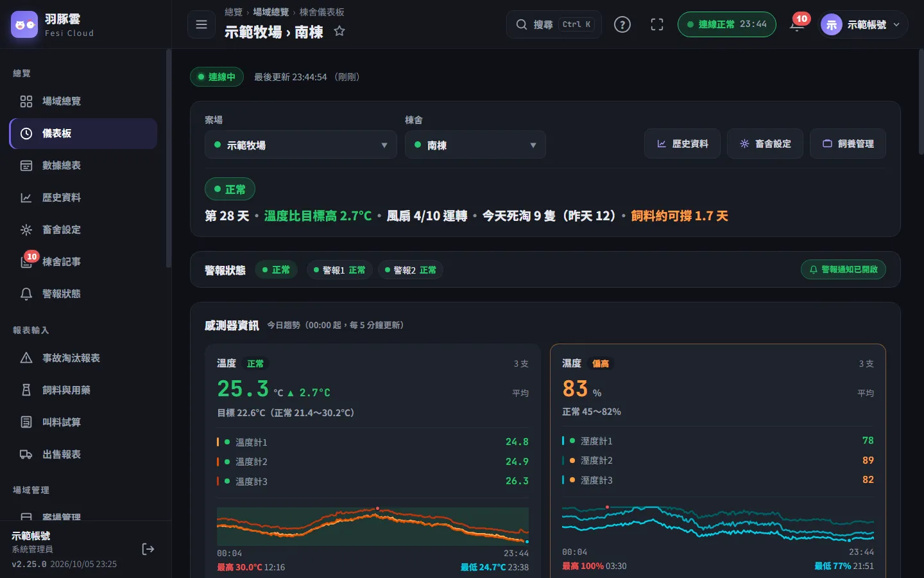The image size is (924, 578).
Task: Click the 警報1 正常 status chip
Action: [339, 270]
